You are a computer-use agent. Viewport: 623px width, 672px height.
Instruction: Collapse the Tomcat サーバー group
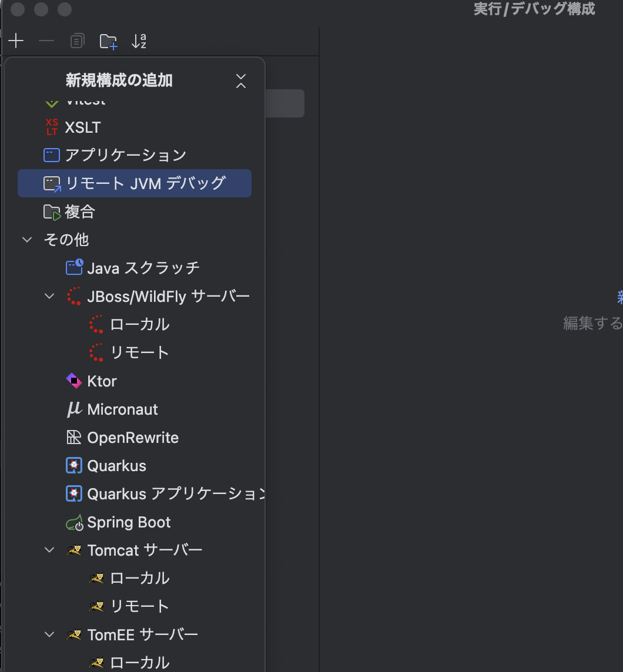[49, 549]
